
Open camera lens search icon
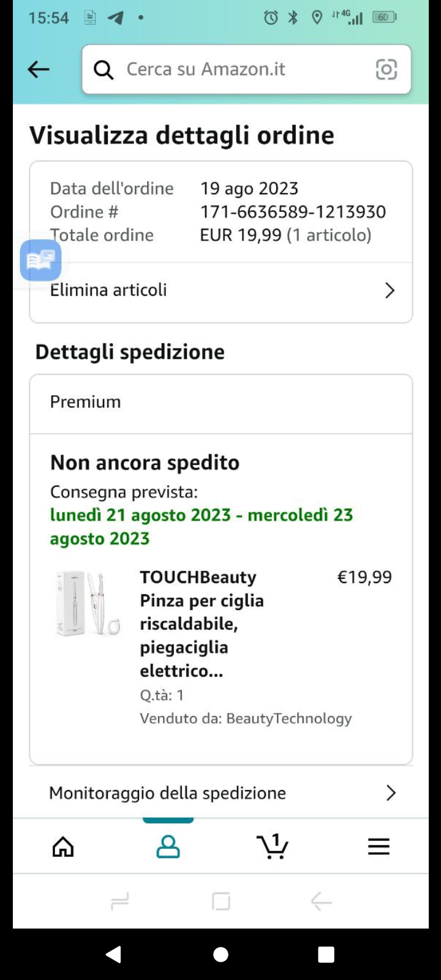(386, 69)
